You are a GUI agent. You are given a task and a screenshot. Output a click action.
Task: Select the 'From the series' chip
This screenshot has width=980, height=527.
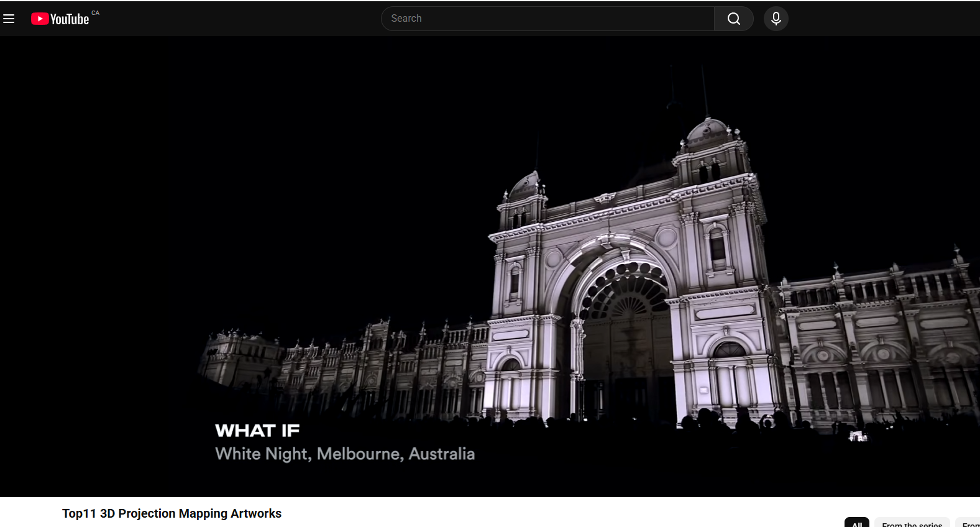(x=912, y=523)
